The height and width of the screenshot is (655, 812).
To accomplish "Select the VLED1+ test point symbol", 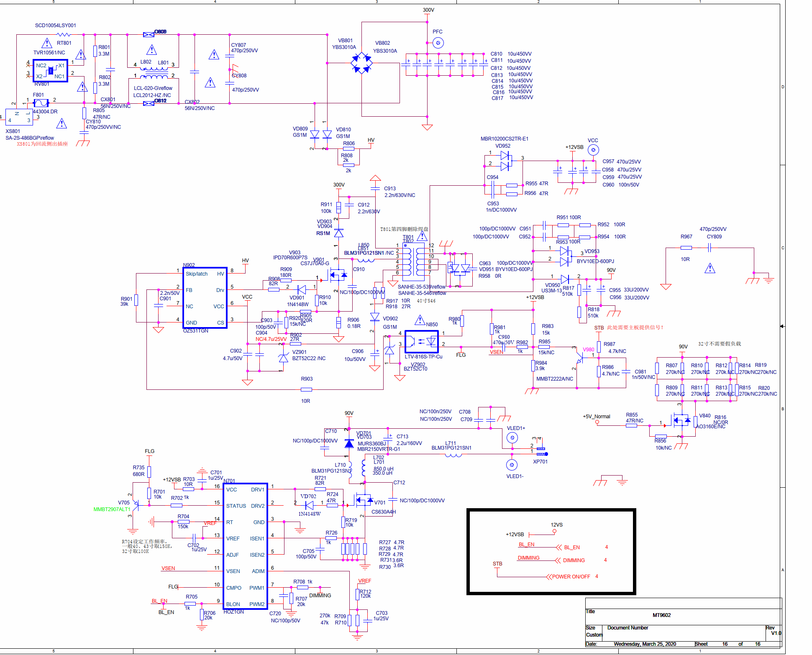I will click(x=512, y=438).
